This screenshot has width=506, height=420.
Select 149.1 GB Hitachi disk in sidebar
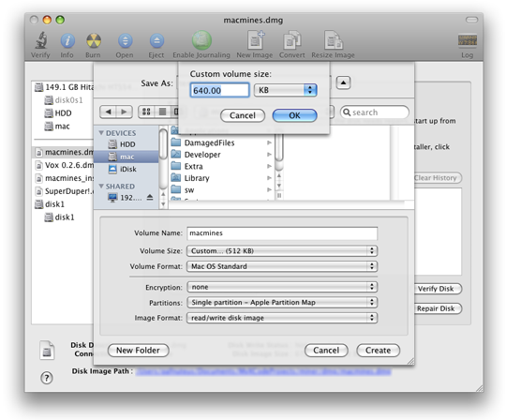(64, 87)
